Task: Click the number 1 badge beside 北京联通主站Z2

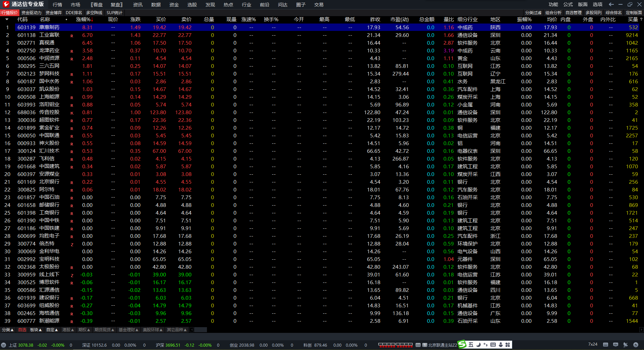Action: pyautogui.click(x=425, y=345)
